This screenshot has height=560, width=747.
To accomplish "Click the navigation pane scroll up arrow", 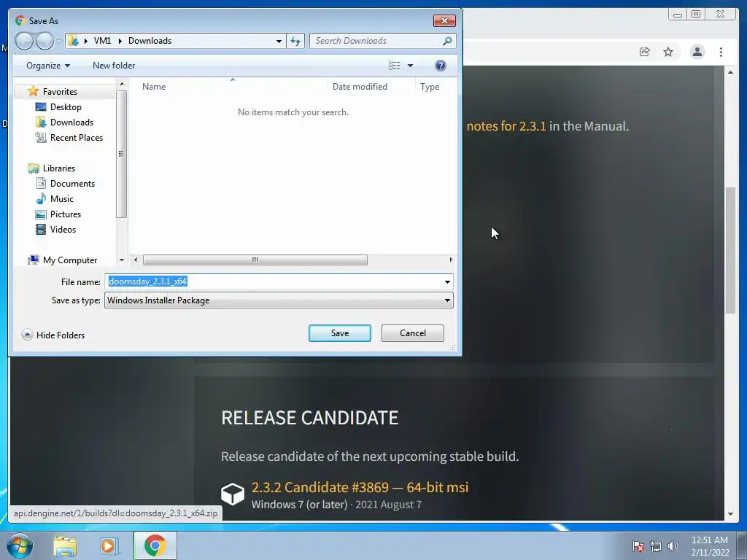I will (x=122, y=85).
